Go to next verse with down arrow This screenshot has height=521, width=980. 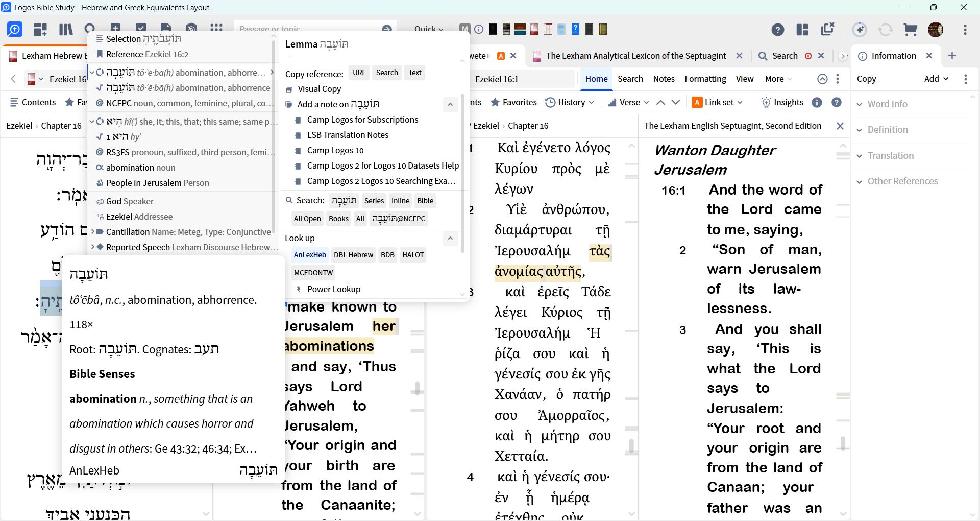(x=676, y=102)
